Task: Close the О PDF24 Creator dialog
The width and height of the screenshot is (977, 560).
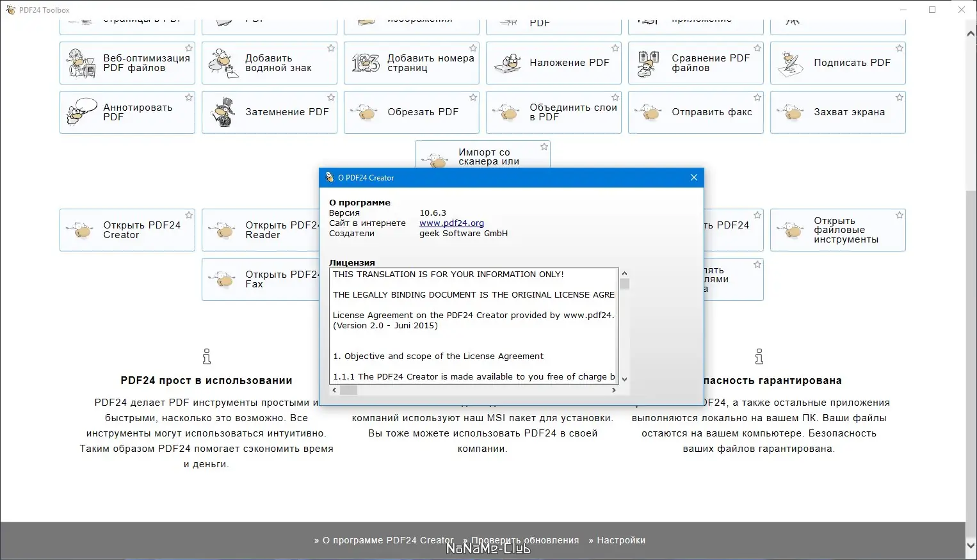Action: pos(694,177)
